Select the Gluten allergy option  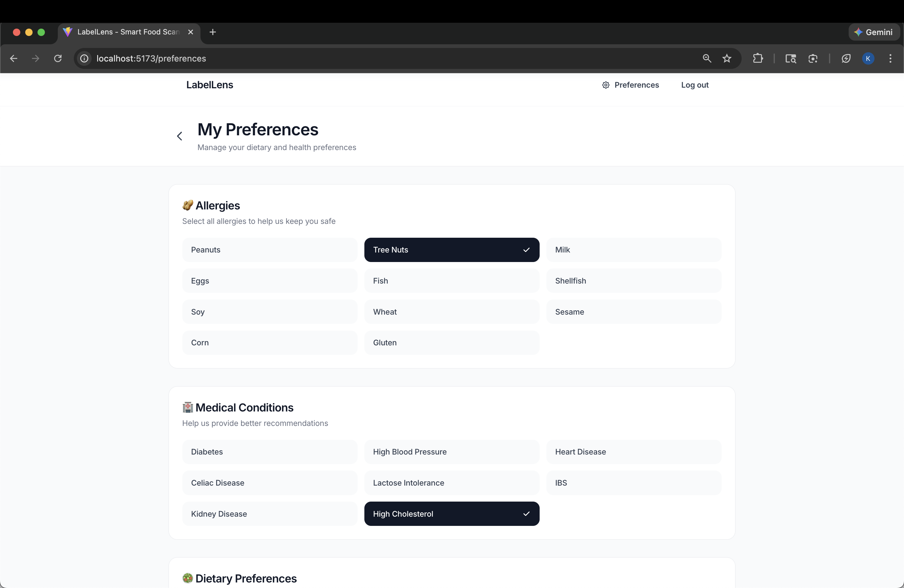[x=451, y=343]
